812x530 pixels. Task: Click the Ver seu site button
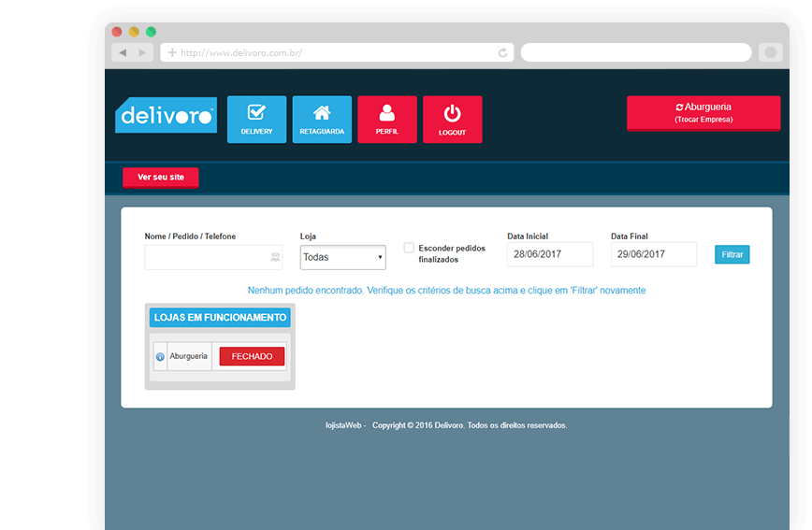tap(161, 178)
